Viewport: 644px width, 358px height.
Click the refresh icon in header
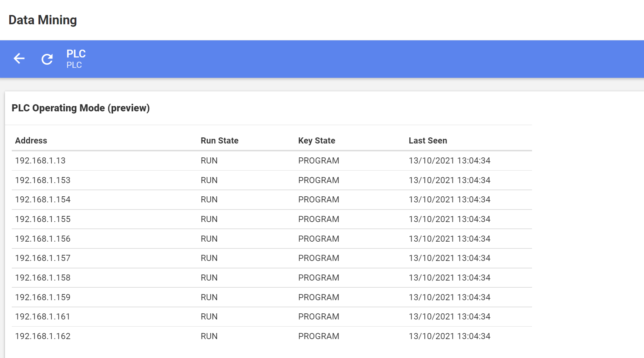47,59
